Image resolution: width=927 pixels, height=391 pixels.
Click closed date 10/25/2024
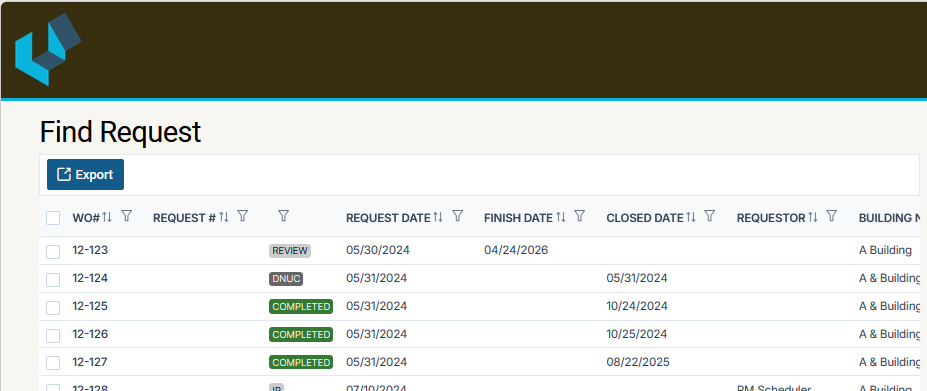637,334
